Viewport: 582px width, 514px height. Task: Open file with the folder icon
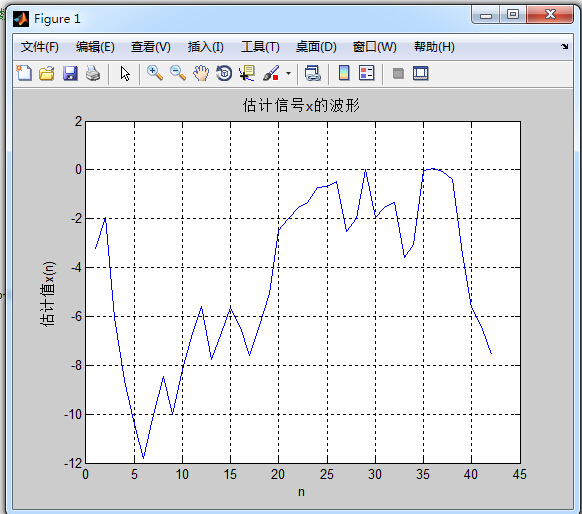47,73
